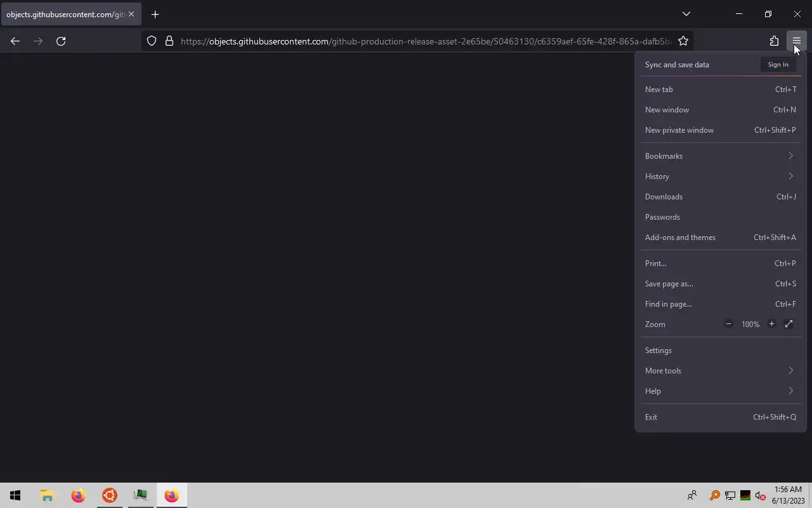Enter full screen from Zoom row
Image resolution: width=812 pixels, height=508 pixels.
click(789, 324)
